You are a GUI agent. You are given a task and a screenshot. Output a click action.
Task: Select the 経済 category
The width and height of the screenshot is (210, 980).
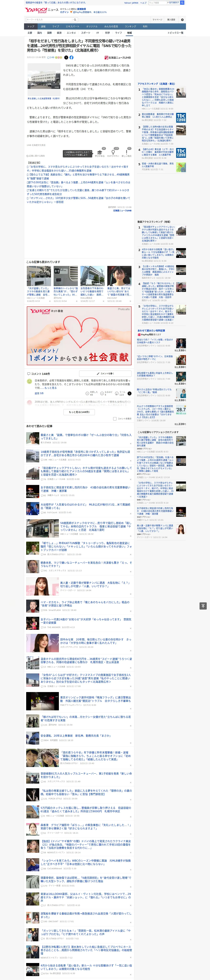tap(59, 33)
